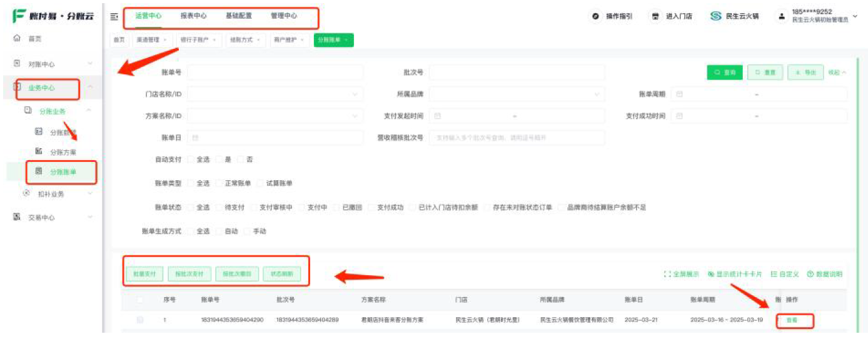Image resolution: width=868 pixels, height=339 pixels.
Task: Open the 基础配置 top menu
Action: pyautogui.click(x=238, y=16)
